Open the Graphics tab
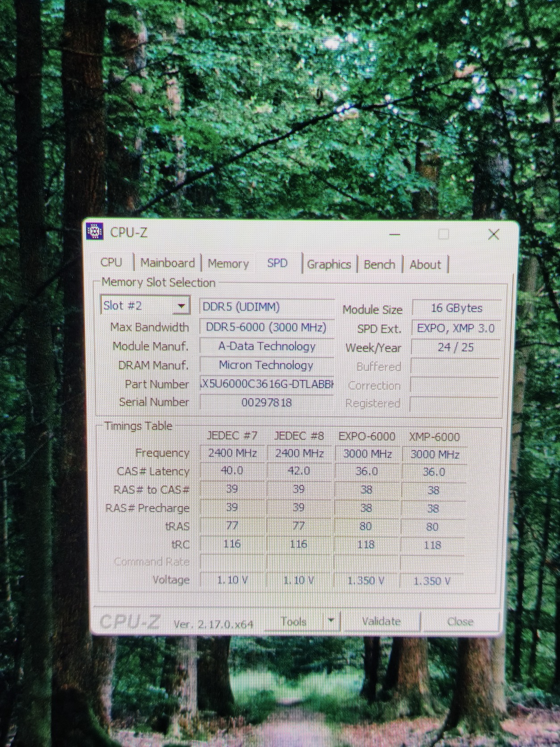 click(x=329, y=264)
